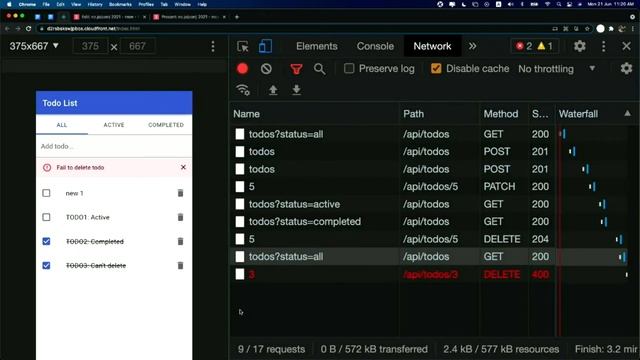This screenshot has height=360, width=640.
Task: Delete the 'TODO1: Active' todo
Action: pos(180,217)
